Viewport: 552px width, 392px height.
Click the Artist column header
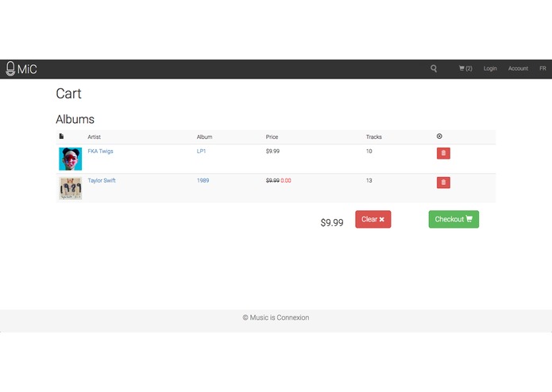click(94, 136)
